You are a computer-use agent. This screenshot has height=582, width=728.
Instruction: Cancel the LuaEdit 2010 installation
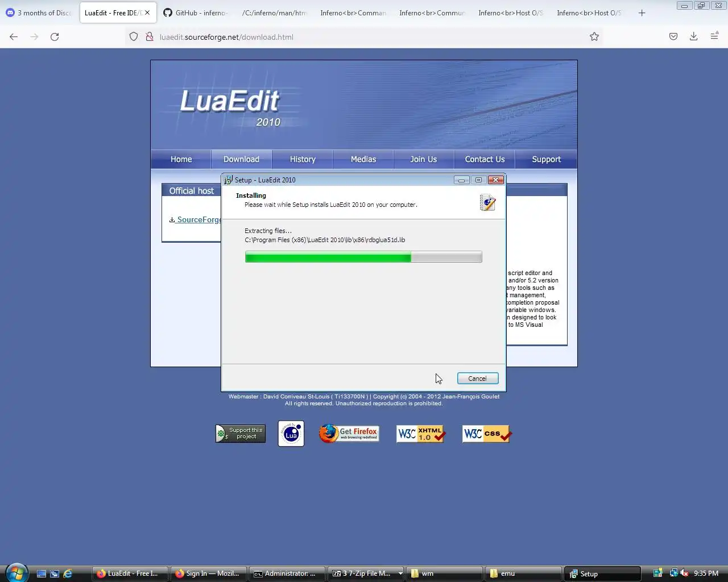[x=477, y=379]
